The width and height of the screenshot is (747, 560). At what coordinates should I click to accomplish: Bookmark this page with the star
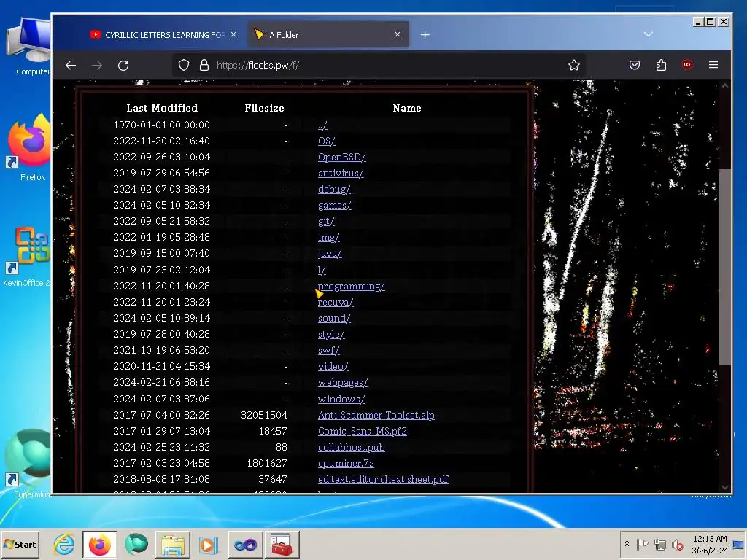click(x=574, y=65)
